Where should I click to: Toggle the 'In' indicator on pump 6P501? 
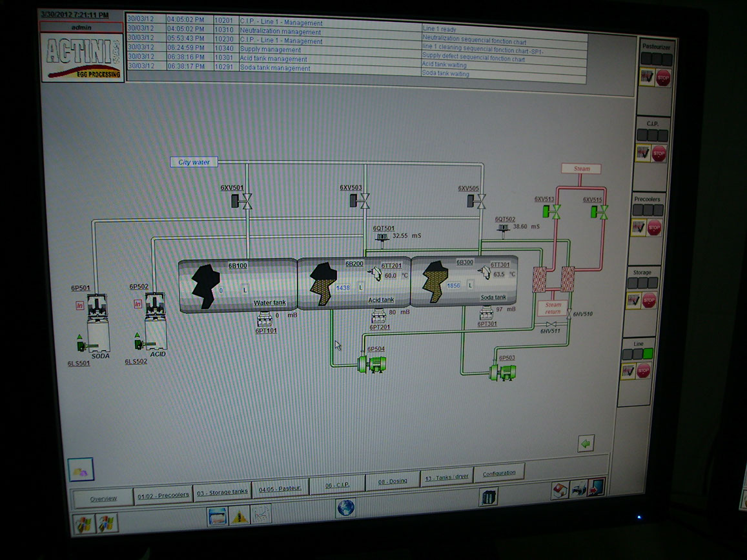[x=80, y=305]
